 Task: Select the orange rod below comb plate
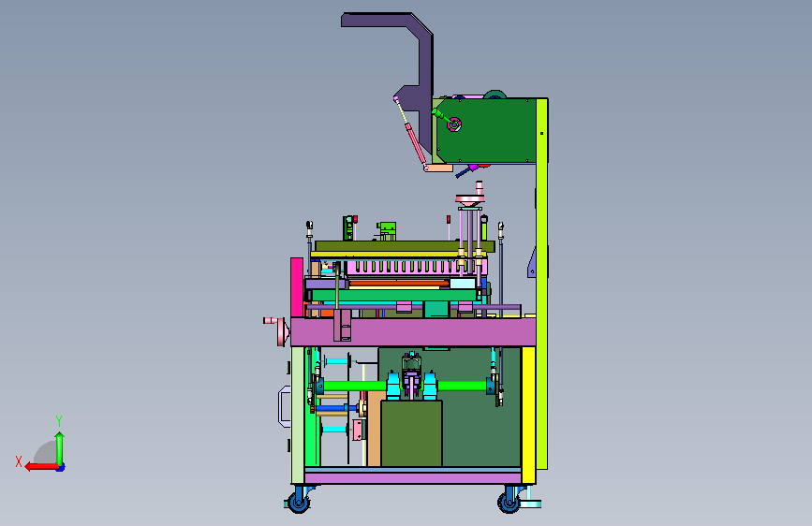(x=399, y=284)
